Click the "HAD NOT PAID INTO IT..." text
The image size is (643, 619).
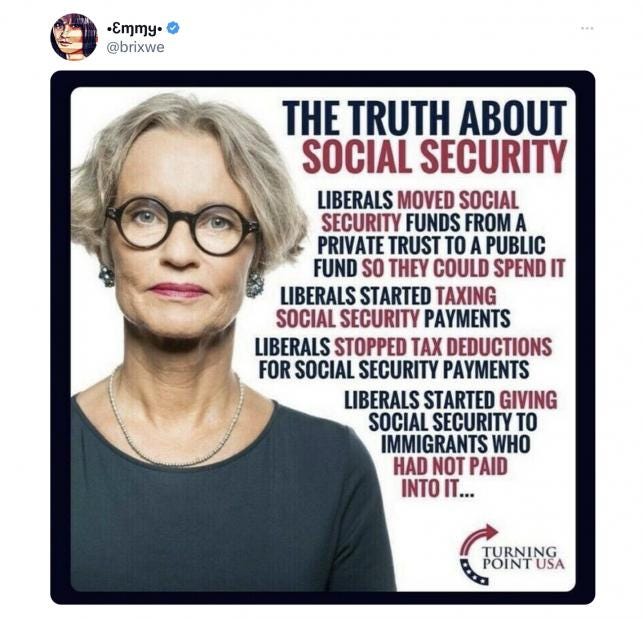coord(450,477)
